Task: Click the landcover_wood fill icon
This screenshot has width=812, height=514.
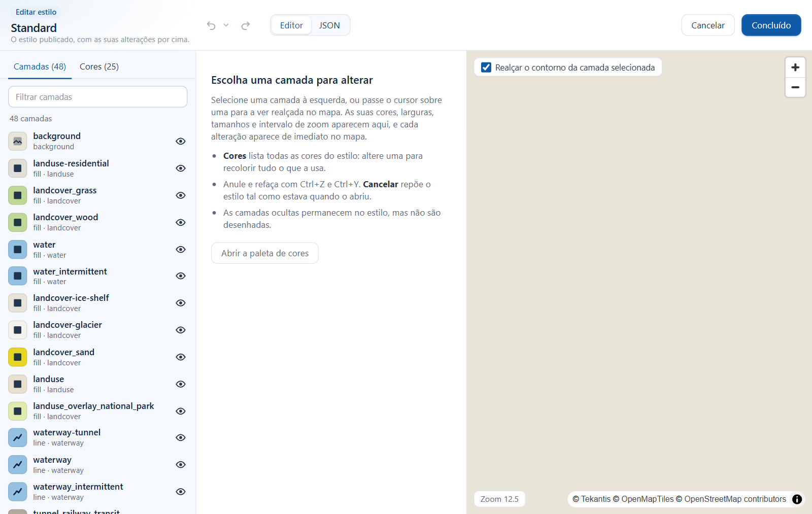Action: click(18, 222)
